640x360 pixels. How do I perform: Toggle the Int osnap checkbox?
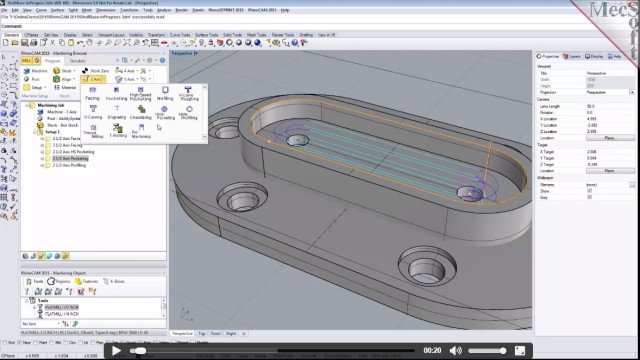coord(80,342)
